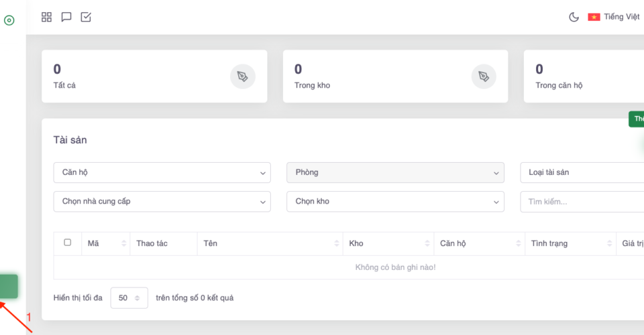
Task: Open the Phòng dropdown
Action: coord(395,172)
